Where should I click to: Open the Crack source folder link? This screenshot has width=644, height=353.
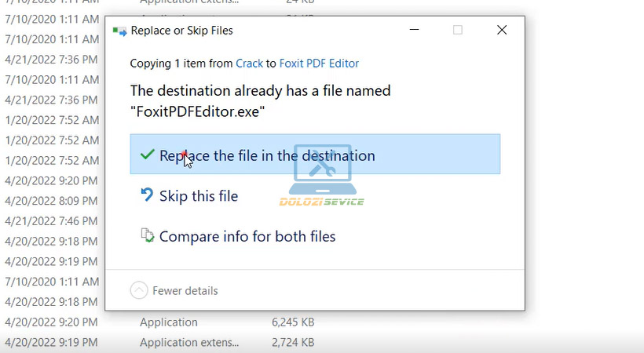click(x=249, y=64)
